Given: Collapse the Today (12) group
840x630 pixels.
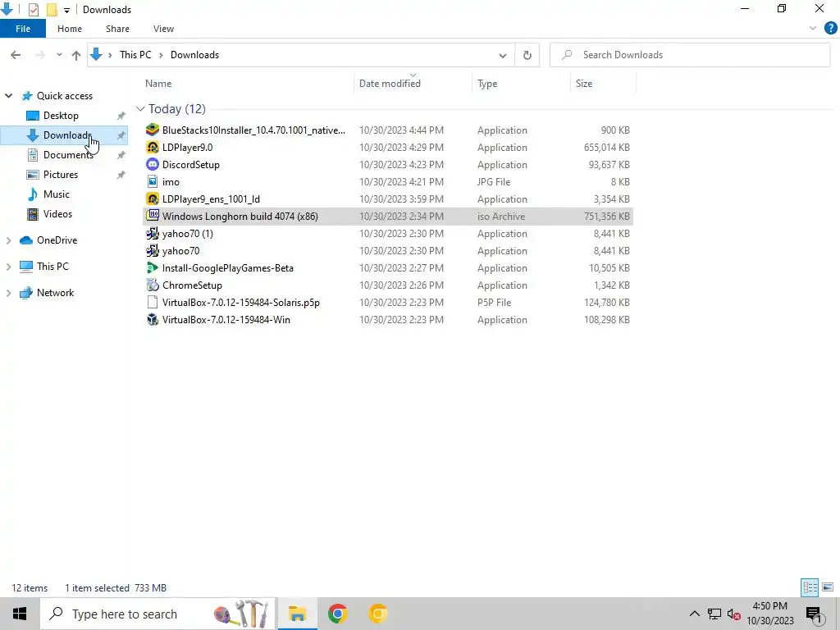Looking at the screenshot, I should (140, 109).
